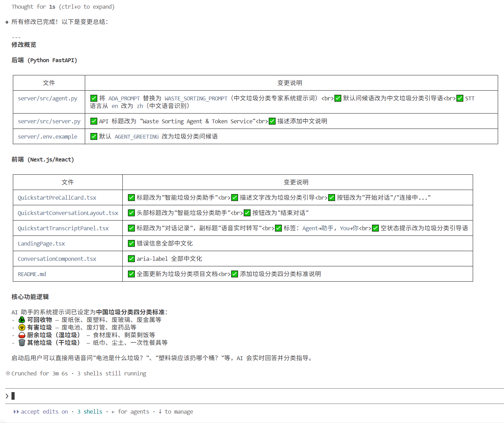Click the "可回收物" category label

pos(40,320)
